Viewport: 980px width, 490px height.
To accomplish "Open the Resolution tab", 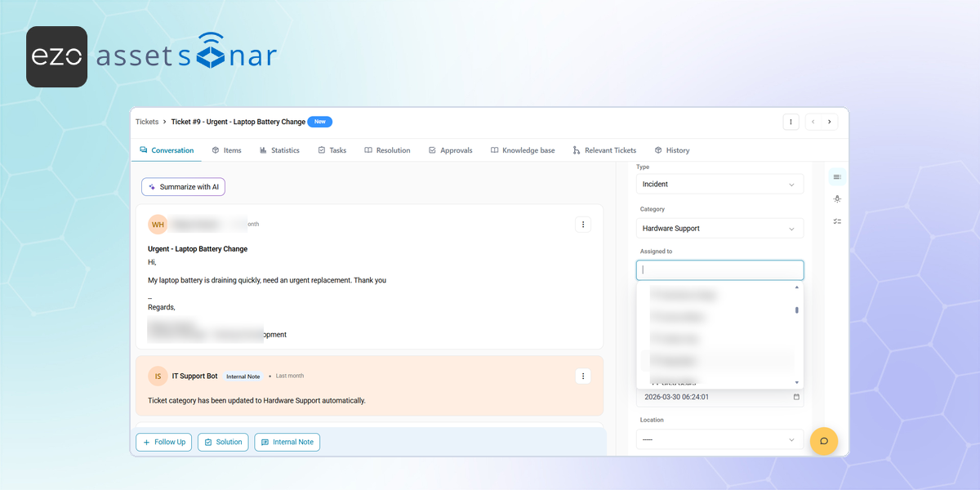I will 387,150.
